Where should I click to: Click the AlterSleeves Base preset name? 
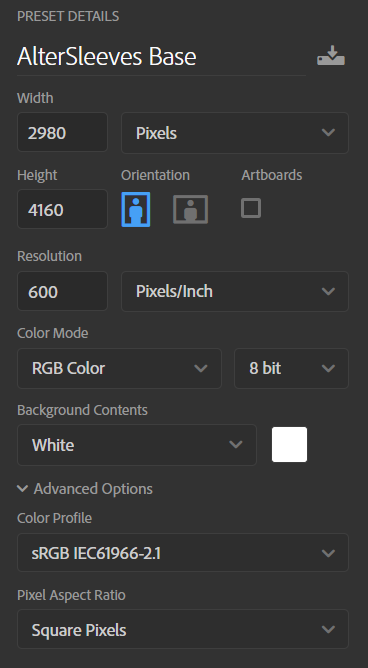coord(106,57)
